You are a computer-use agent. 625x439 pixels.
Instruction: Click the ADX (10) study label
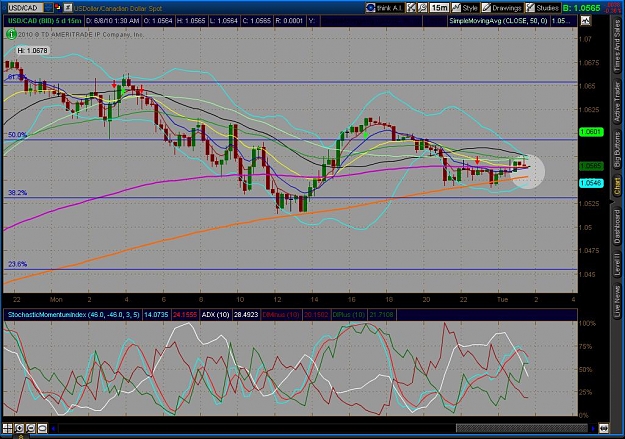point(215,315)
